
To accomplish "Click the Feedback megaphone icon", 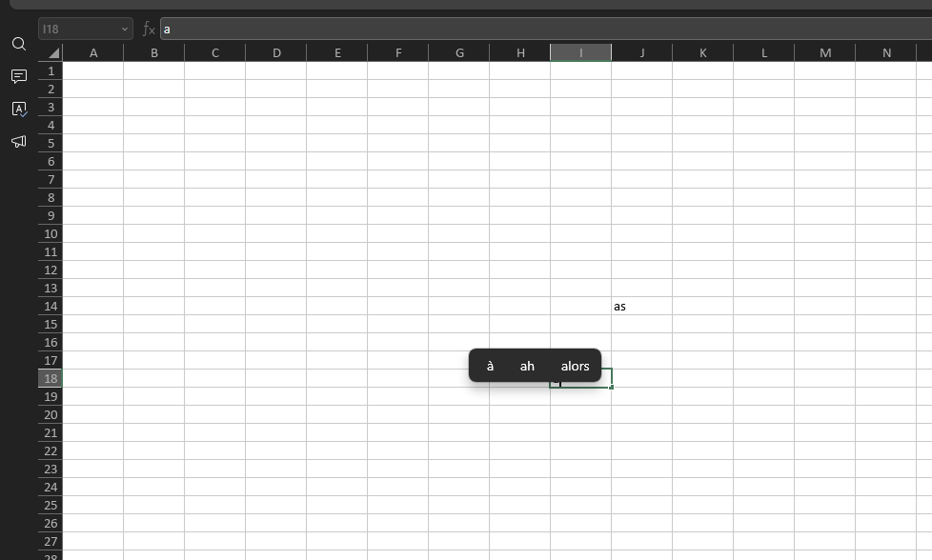I will pos(18,141).
